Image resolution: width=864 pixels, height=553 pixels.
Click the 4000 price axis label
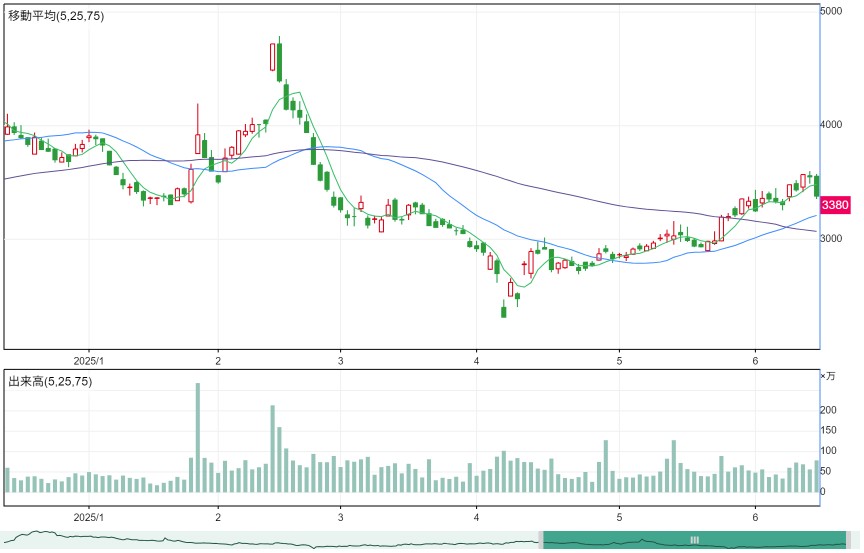(x=831, y=124)
